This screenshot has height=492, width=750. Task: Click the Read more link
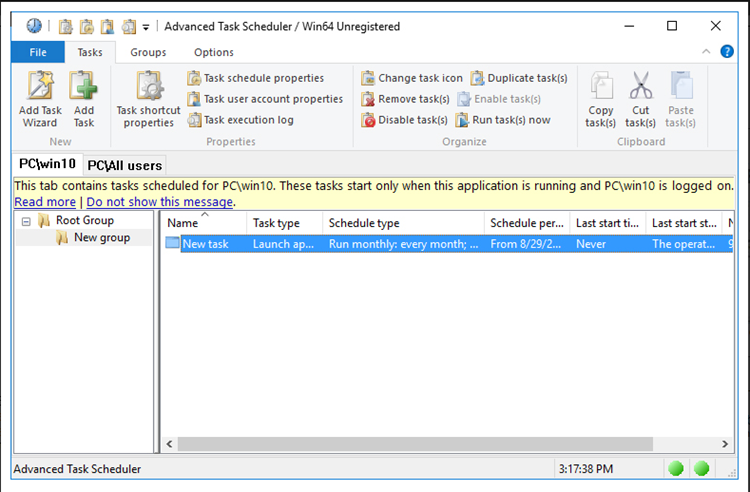tap(44, 202)
